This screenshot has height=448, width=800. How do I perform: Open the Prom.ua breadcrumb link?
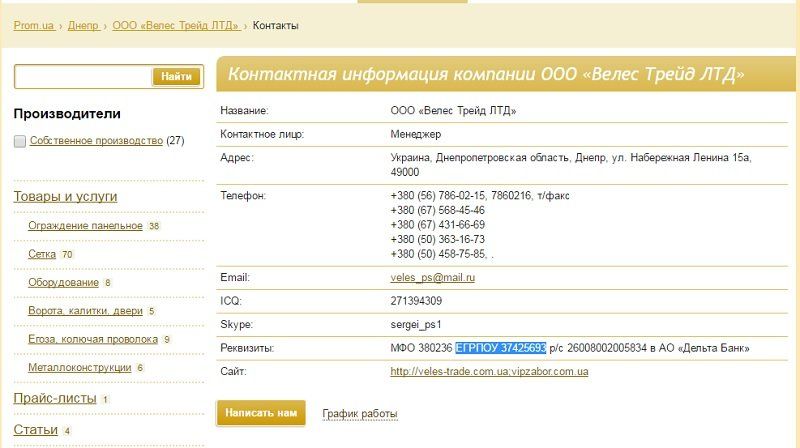34,25
